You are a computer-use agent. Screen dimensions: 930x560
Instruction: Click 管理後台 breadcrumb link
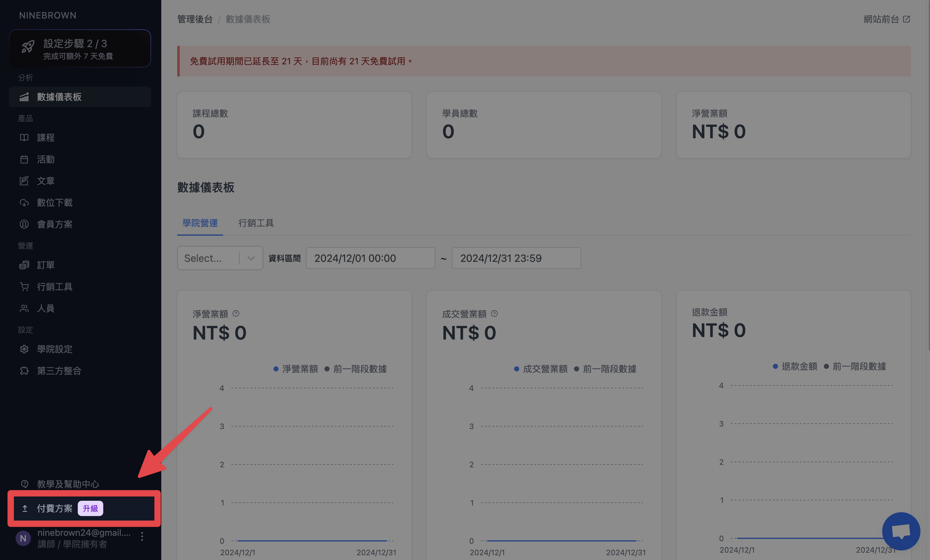click(x=195, y=19)
